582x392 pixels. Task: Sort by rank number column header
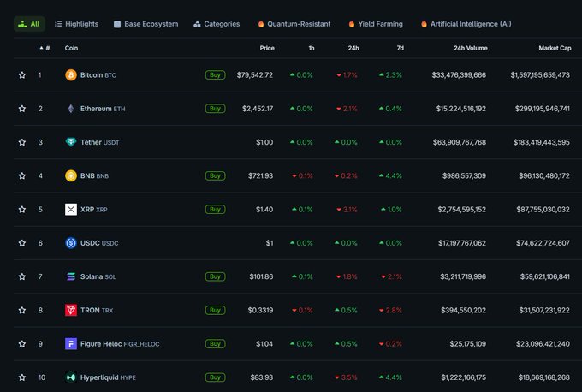[45, 48]
